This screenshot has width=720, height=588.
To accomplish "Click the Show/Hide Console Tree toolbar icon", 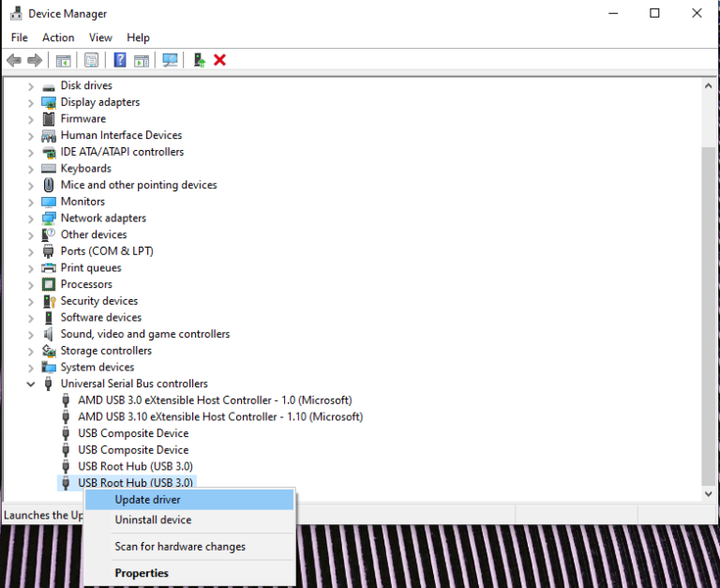I will 64,60.
